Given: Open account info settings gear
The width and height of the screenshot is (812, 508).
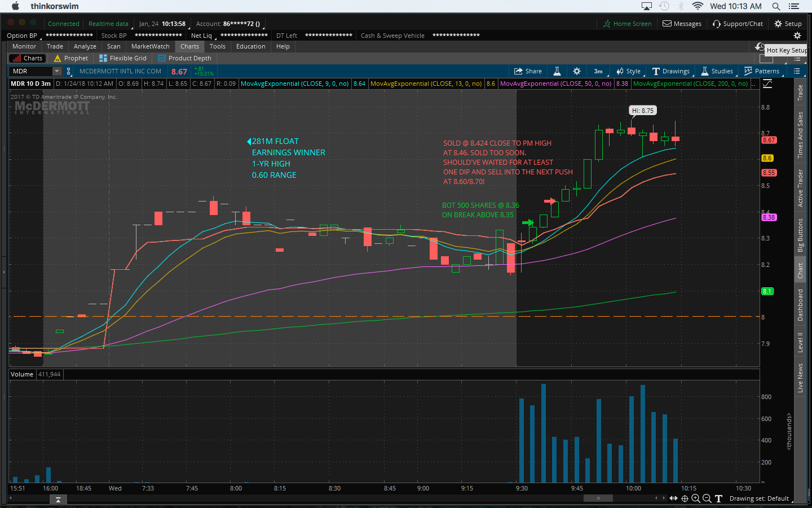Looking at the screenshot, I should point(797,35).
